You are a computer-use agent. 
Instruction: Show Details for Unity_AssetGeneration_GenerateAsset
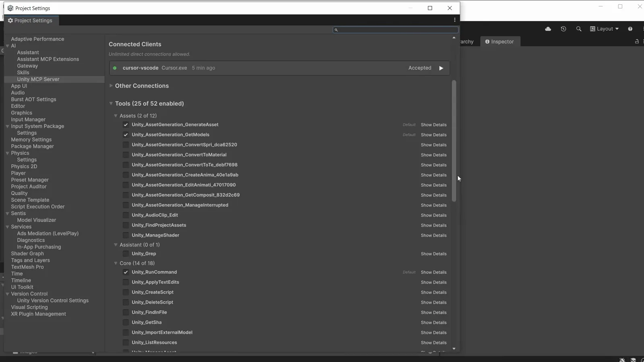click(x=433, y=125)
